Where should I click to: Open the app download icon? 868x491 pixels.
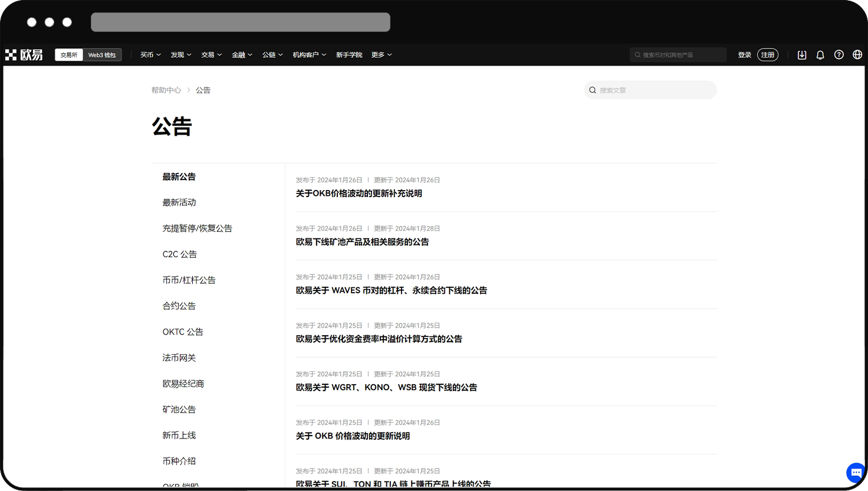[802, 54]
